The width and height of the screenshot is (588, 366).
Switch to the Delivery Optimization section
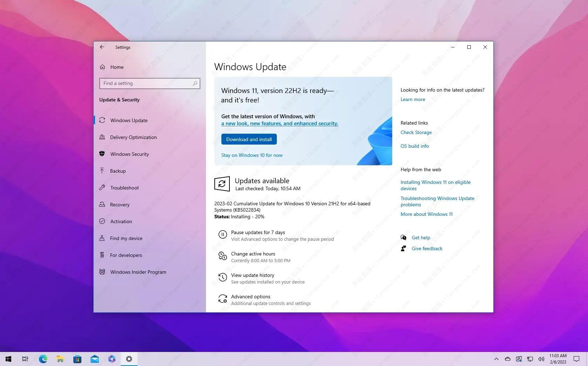(133, 137)
